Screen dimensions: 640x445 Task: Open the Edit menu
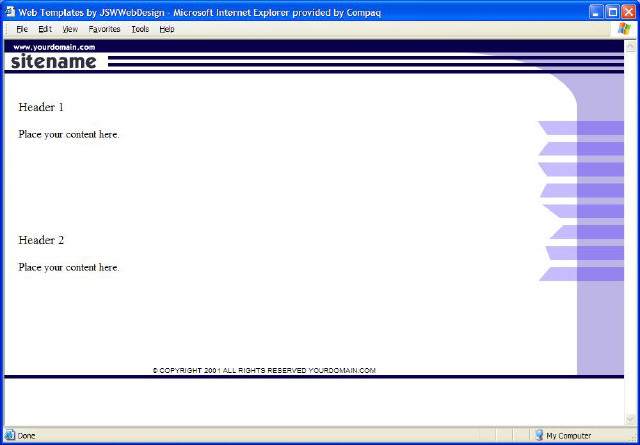[x=45, y=29]
